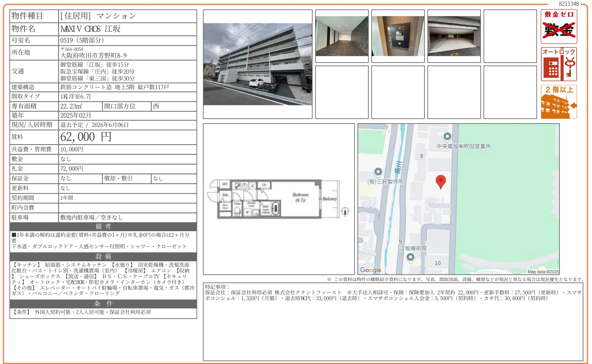592x364 pixels.
Task: Click the Google logo on the map
Action: pyautogui.click(x=371, y=270)
